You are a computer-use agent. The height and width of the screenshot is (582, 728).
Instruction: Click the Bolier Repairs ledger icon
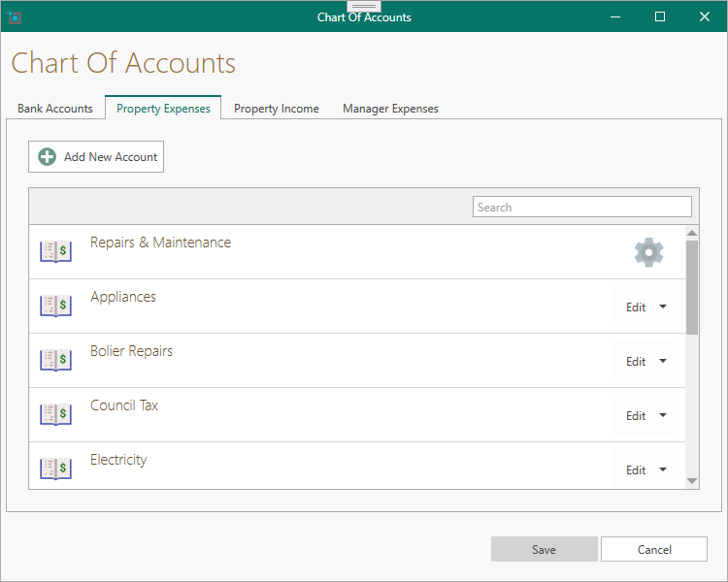click(55, 361)
